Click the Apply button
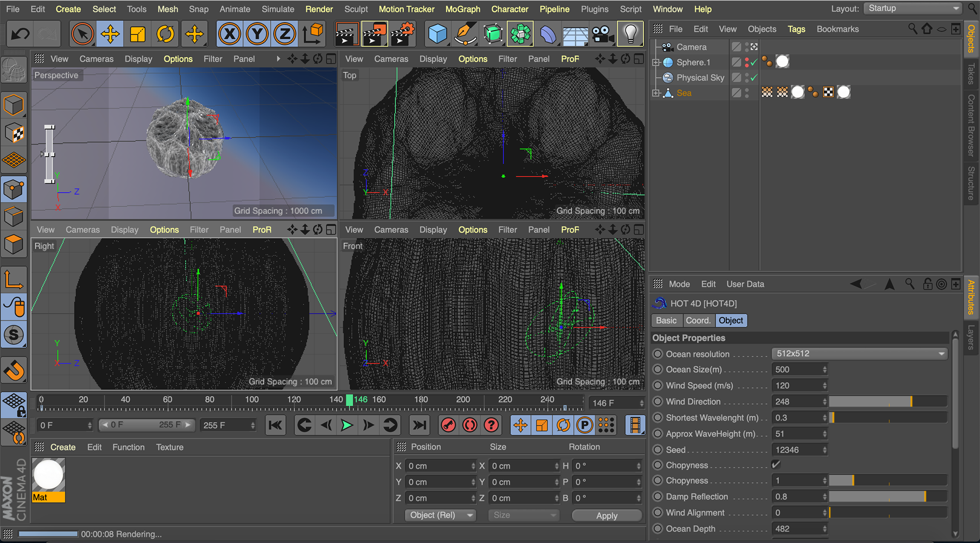 606,515
